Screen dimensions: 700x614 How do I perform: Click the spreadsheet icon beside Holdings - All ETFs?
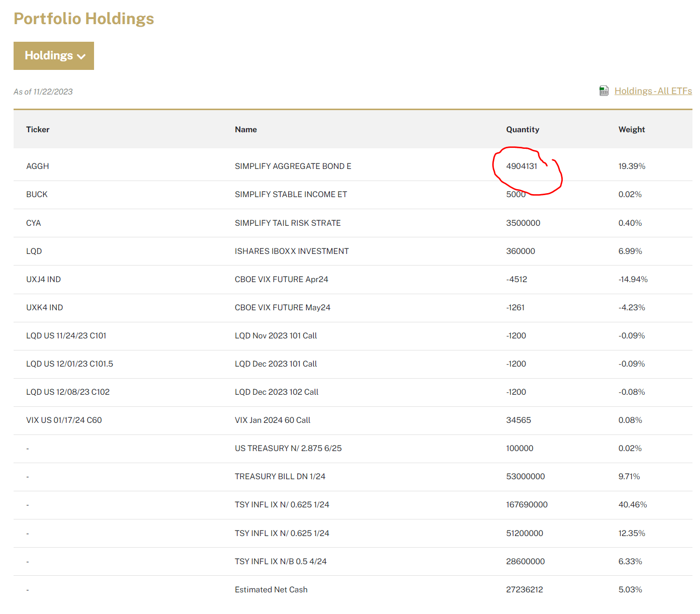pyautogui.click(x=604, y=91)
